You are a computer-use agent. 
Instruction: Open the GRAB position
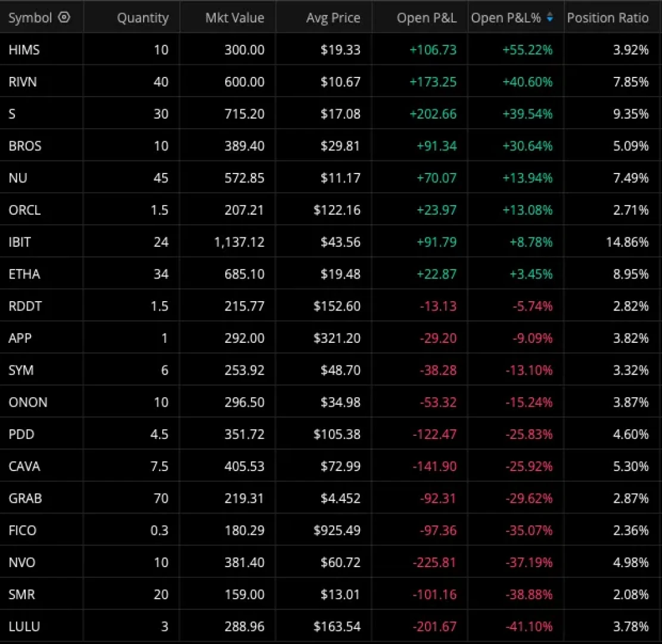click(25, 499)
